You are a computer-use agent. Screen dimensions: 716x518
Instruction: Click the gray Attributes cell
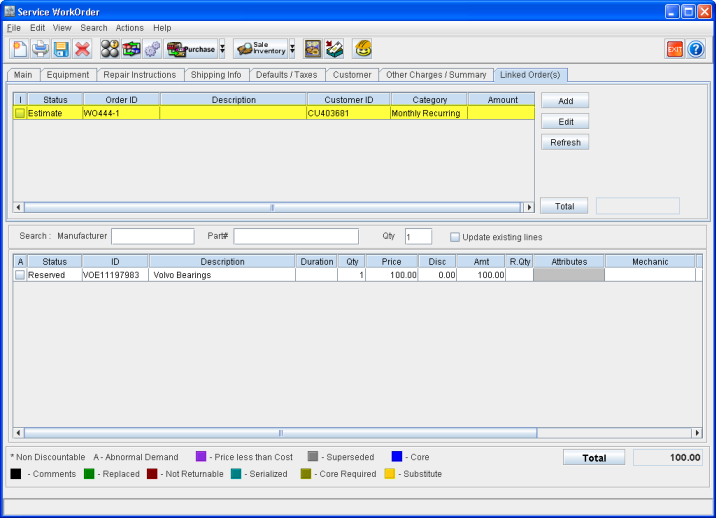pos(569,275)
